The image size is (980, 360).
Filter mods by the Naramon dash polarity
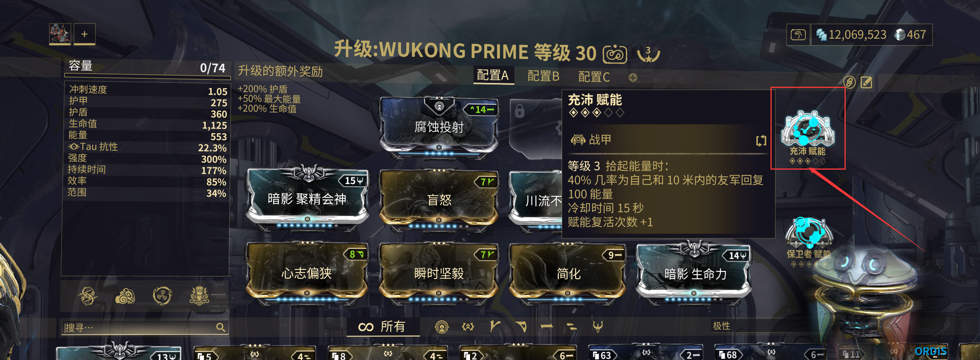[546, 327]
